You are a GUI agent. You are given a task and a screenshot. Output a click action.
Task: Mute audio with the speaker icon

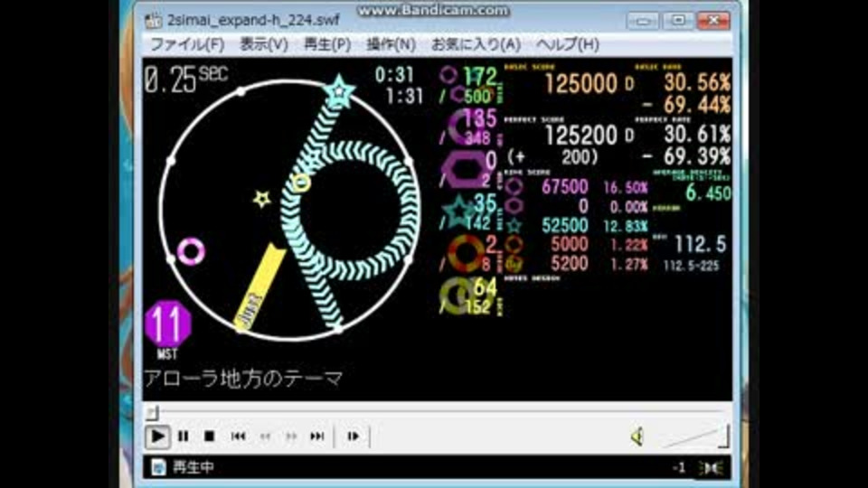637,436
